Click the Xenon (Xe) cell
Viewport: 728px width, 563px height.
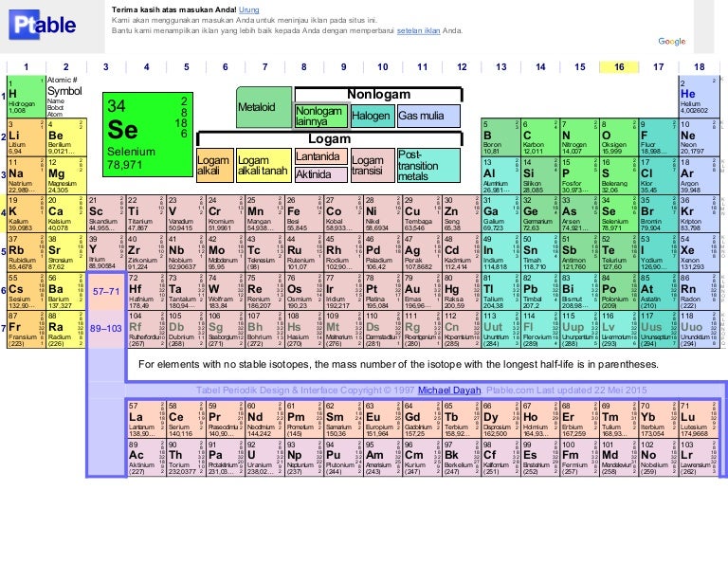coord(700,253)
